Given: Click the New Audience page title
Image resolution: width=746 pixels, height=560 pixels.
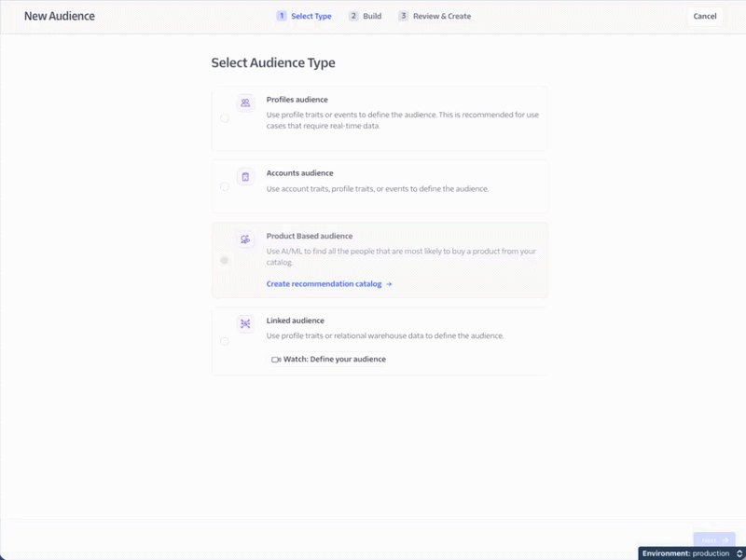Looking at the screenshot, I should tap(60, 16).
